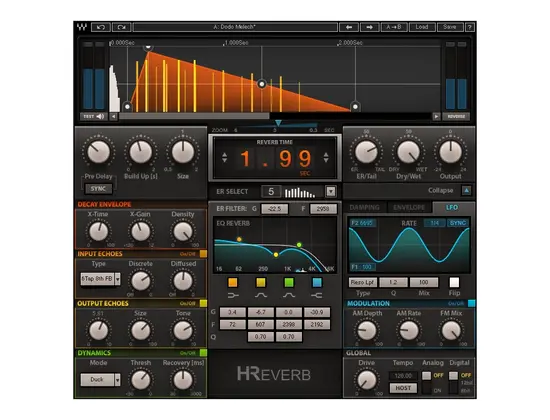Switch to the LFO tab
The width and height of the screenshot is (550, 420).
click(x=452, y=207)
